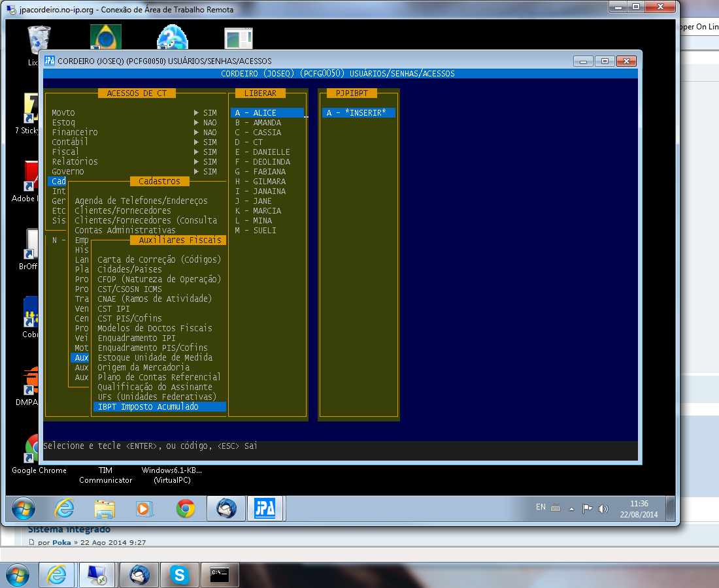Screen dimensions: 719x588
Task: Expand the Relatórios row arrow
Action: click(x=197, y=162)
